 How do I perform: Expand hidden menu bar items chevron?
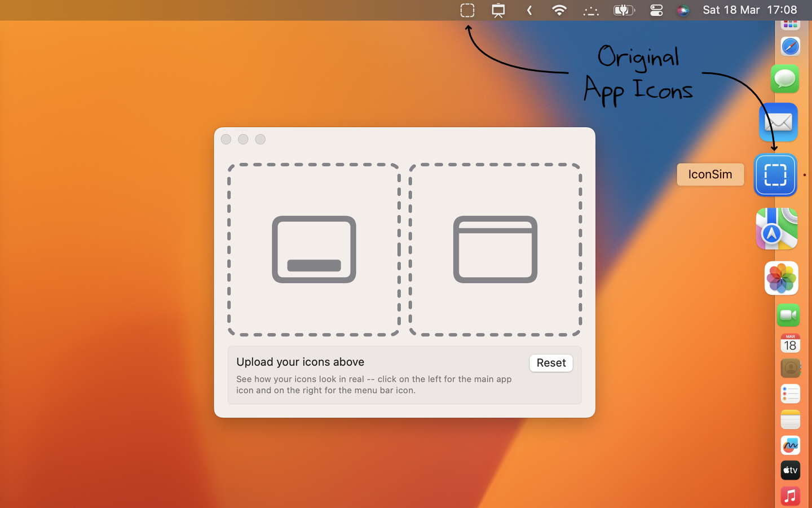(529, 10)
